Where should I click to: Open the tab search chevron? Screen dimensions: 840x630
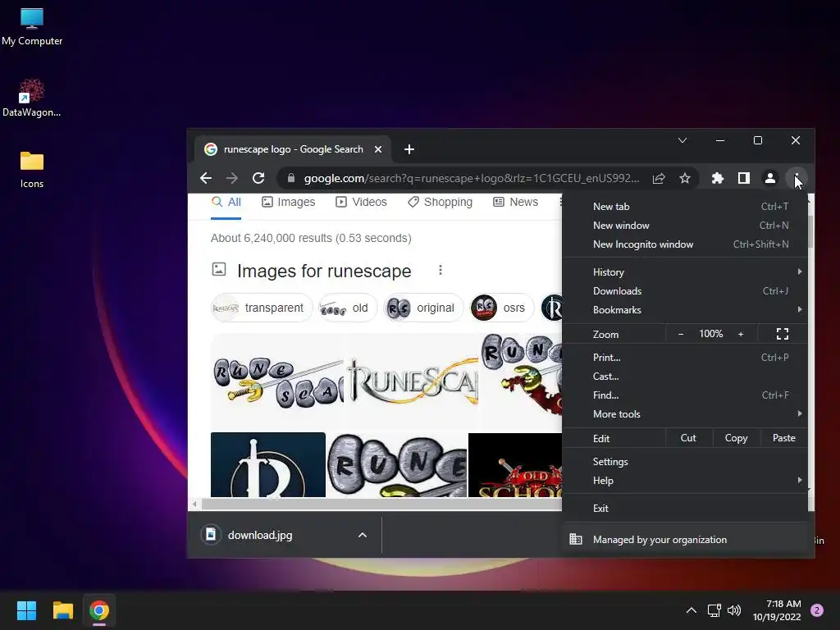682,140
